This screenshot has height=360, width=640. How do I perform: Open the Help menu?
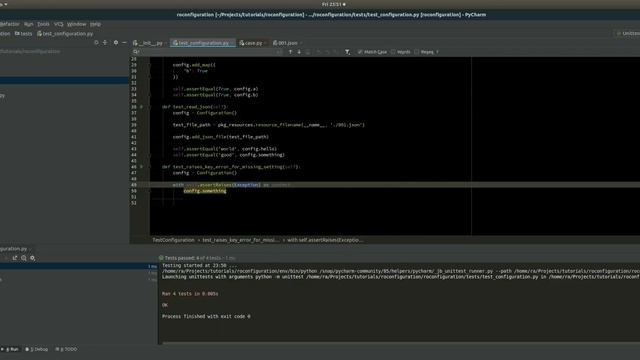coord(95,24)
